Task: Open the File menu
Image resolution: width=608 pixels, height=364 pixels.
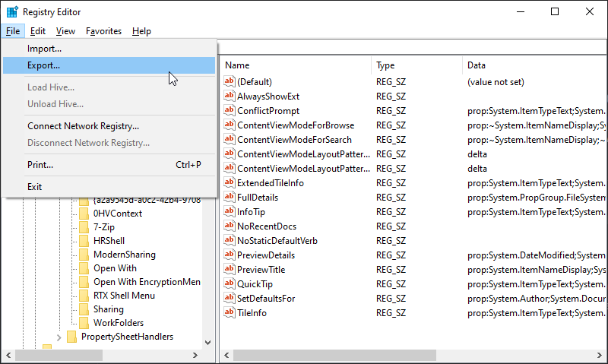Action: click(x=13, y=31)
